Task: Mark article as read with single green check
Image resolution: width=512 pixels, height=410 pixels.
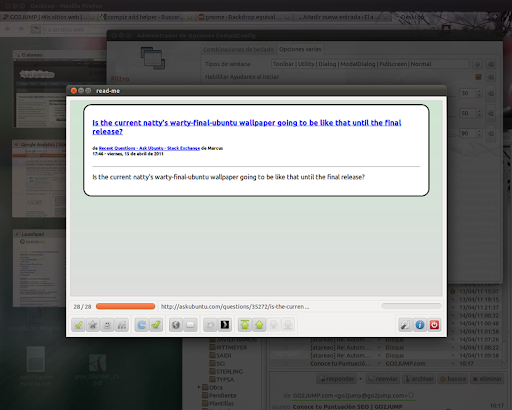Action: point(78,325)
